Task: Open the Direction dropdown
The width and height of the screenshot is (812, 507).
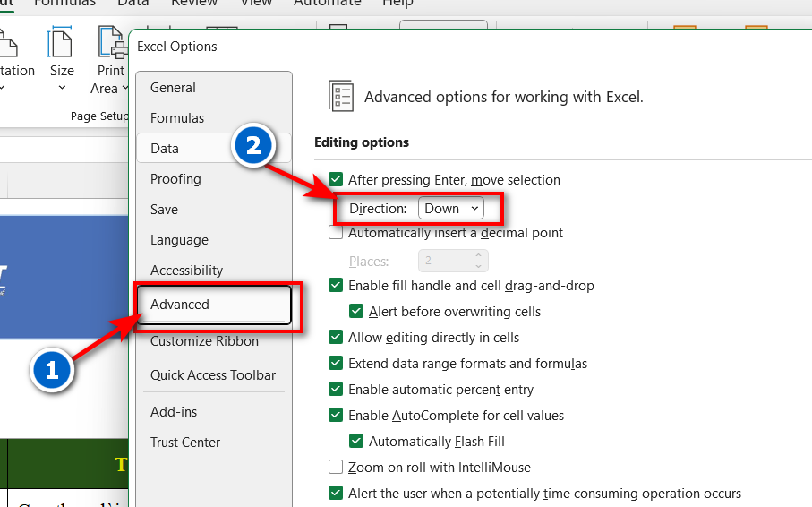Action: click(451, 209)
